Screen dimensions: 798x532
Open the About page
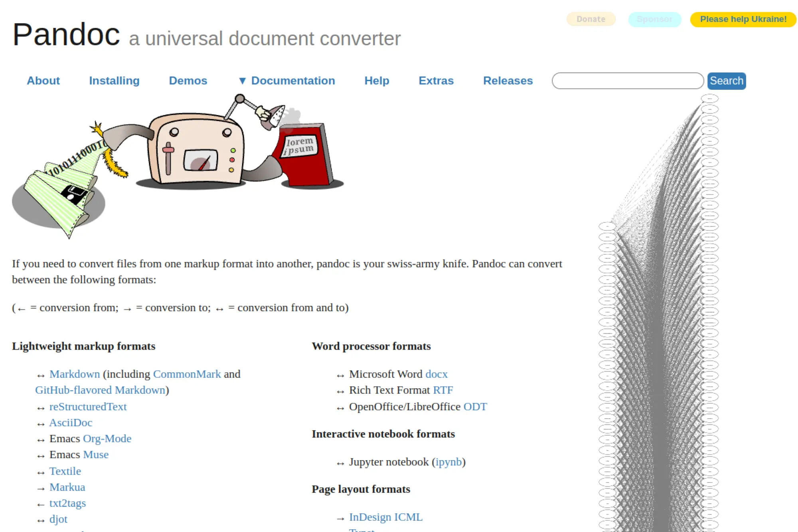(x=43, y=81)
